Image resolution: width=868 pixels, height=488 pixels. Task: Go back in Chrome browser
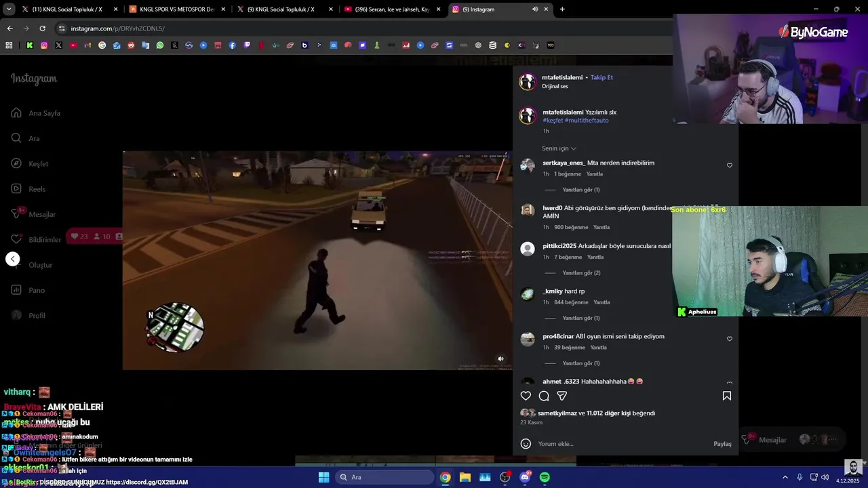pos(9,28)
